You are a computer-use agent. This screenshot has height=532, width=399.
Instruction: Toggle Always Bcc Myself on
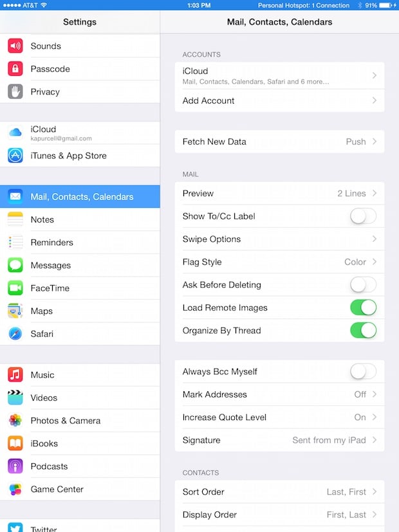(363, 372)
